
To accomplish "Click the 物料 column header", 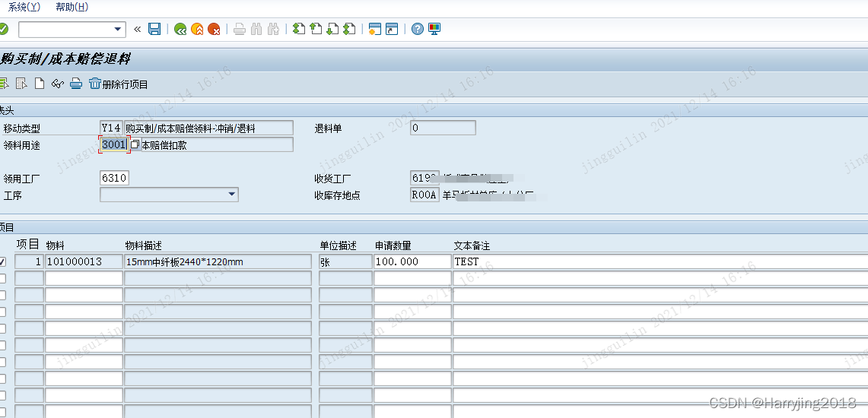I will click(56, 245).
